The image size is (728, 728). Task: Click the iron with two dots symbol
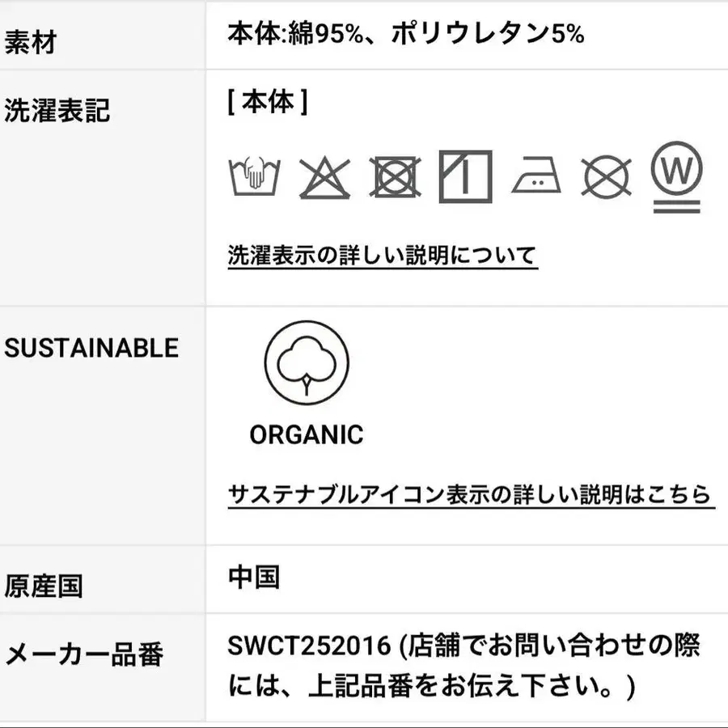click(x=536, y=175)
